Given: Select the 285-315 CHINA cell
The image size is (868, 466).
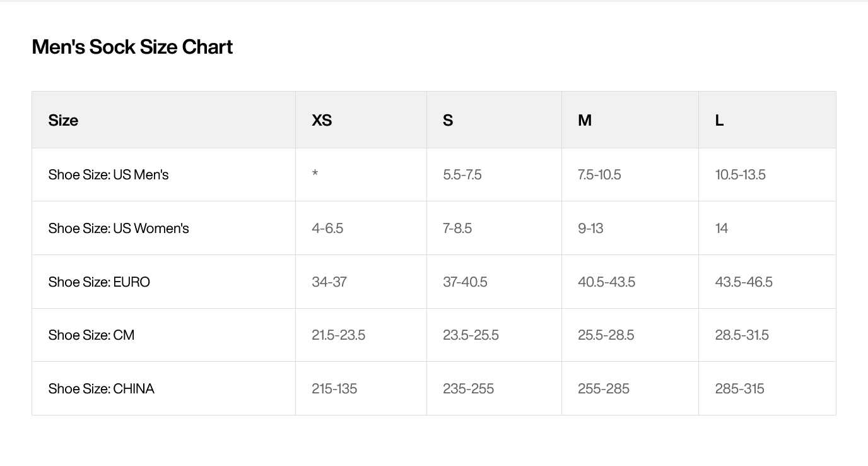Looking at the screenshot, I should (740, 388).
